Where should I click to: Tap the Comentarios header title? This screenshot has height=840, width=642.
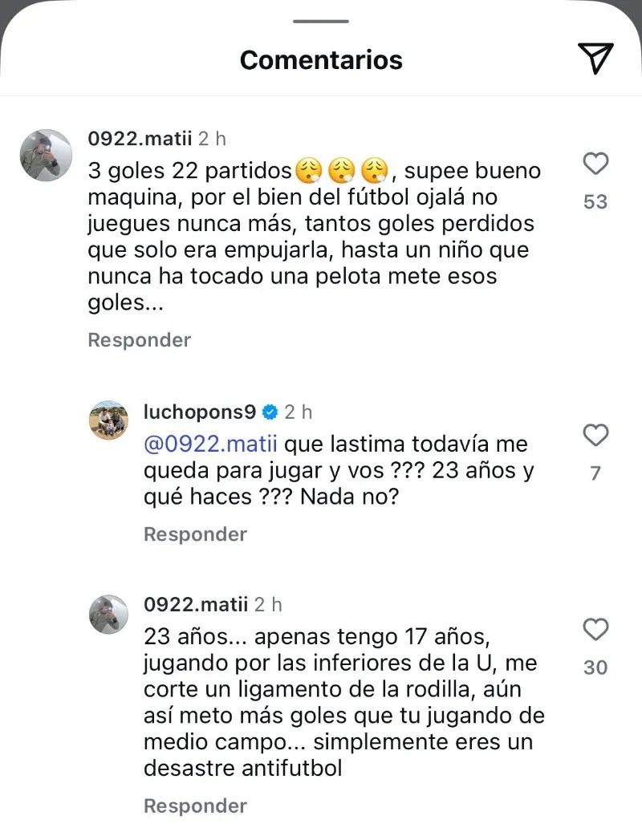321,59
